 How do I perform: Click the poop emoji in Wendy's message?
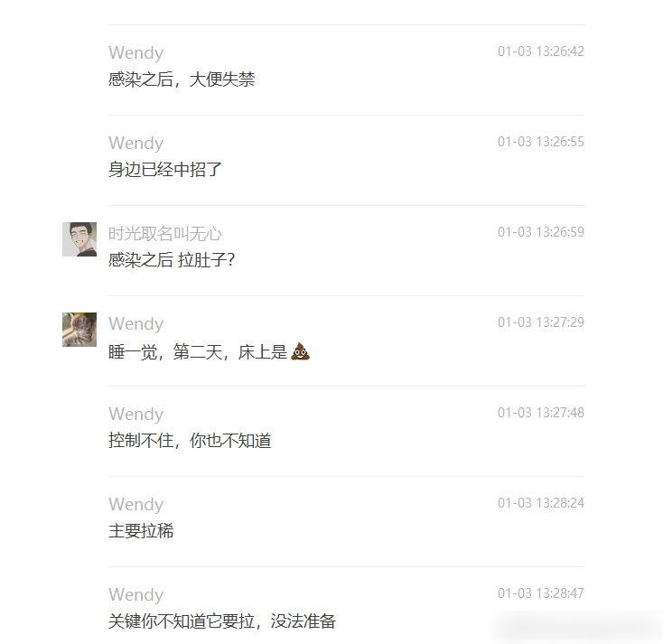tap(300, 351)
